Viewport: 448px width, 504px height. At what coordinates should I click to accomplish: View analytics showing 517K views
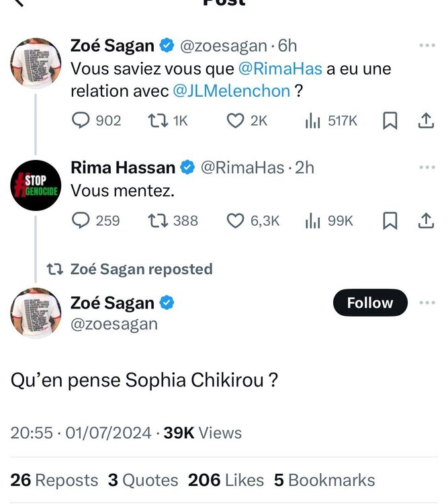coord(313,120)
